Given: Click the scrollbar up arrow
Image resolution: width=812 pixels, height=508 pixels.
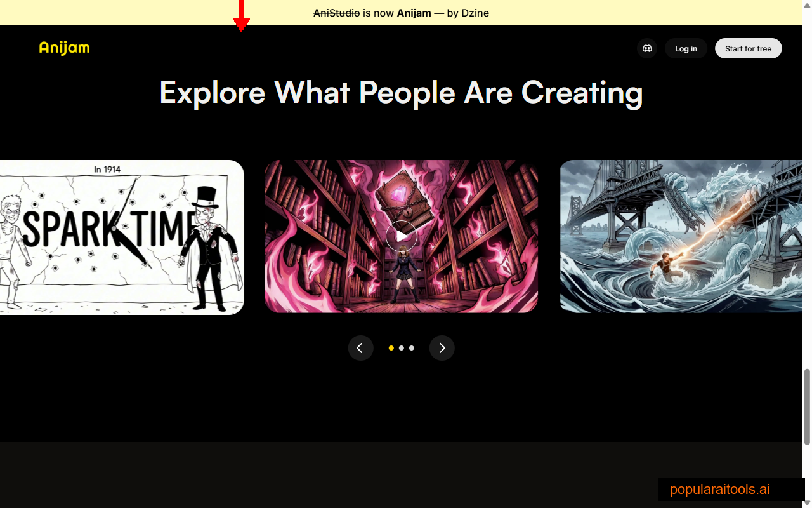Looking at the screenshot, I should click(x=807, y=5).
